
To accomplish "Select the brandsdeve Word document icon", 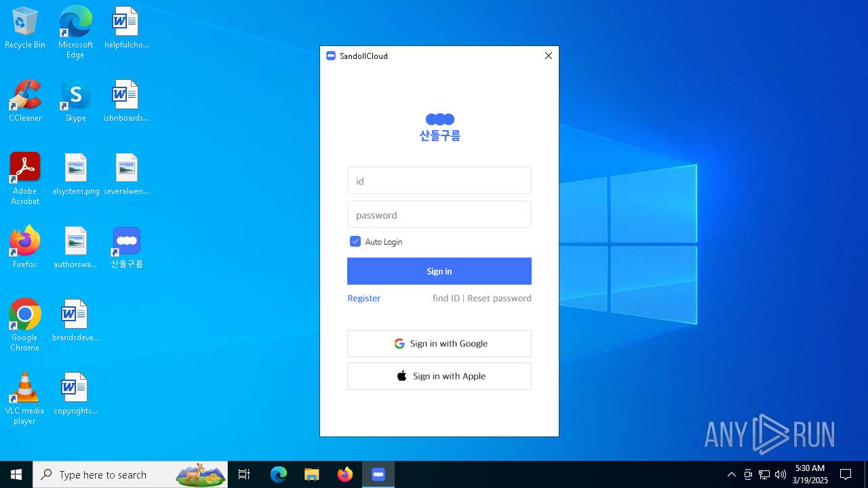I will point(75,321).
